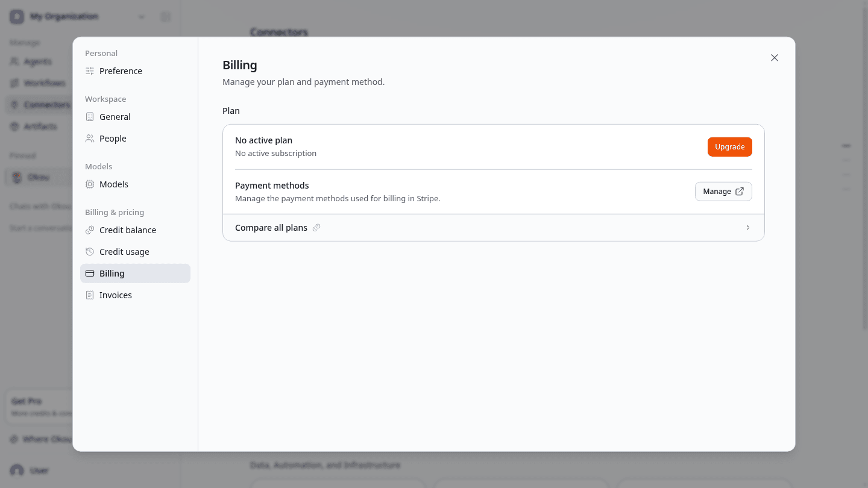This screenshot has width=868, height=488.
Task: Click the orange Upgrade button
Action: click(x=729, y=147)
